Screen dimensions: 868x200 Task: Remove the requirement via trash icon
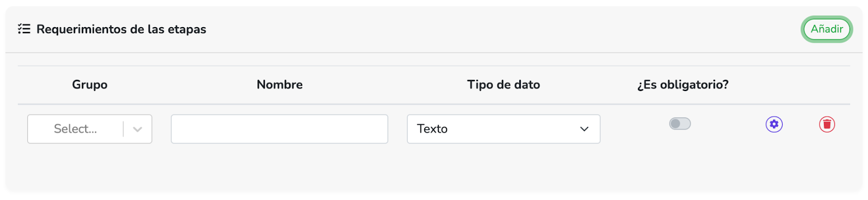point(827,124)
